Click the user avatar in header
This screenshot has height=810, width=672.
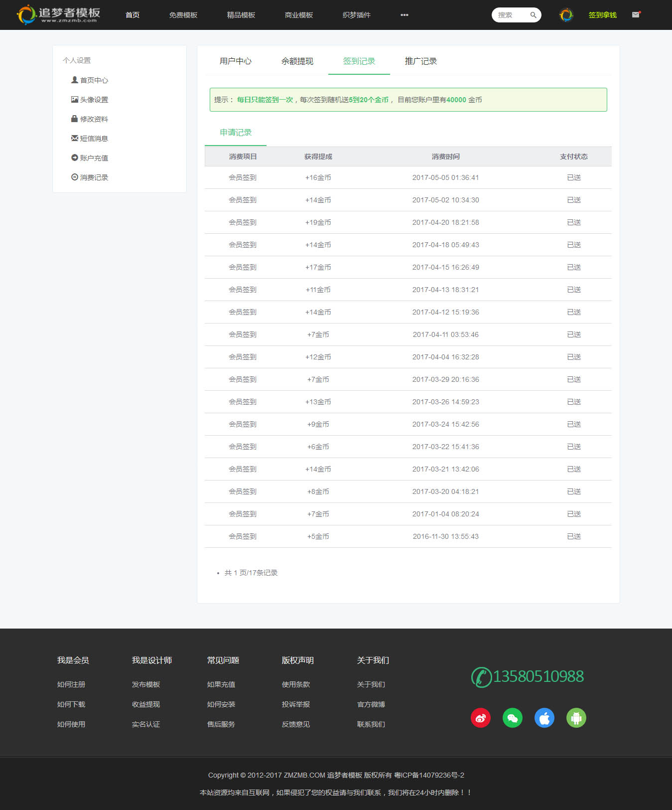pos(566,15)
